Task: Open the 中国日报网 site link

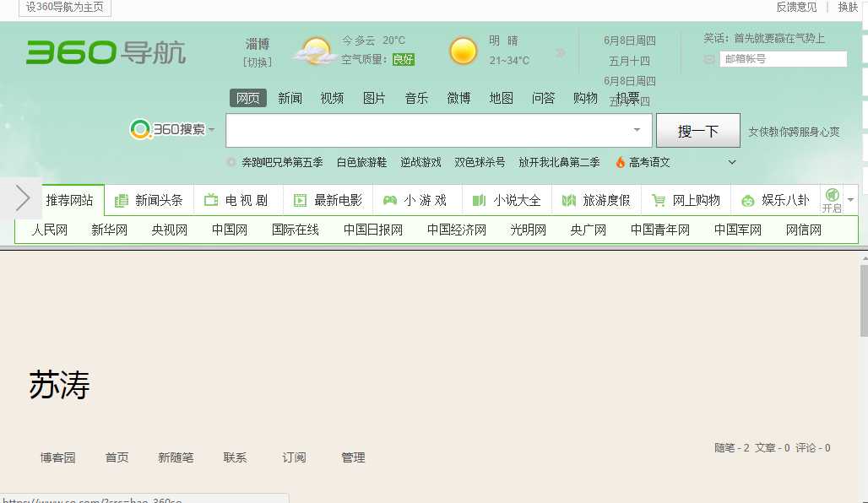Action: (373, 230)
